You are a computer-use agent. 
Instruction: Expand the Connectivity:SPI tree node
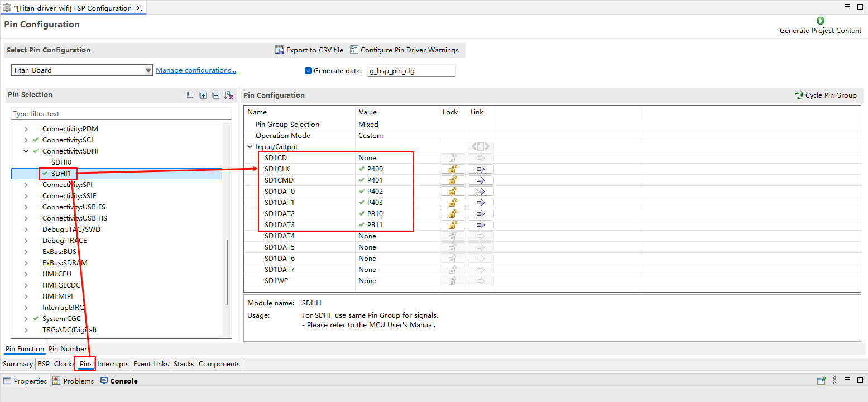coord(26,185)
